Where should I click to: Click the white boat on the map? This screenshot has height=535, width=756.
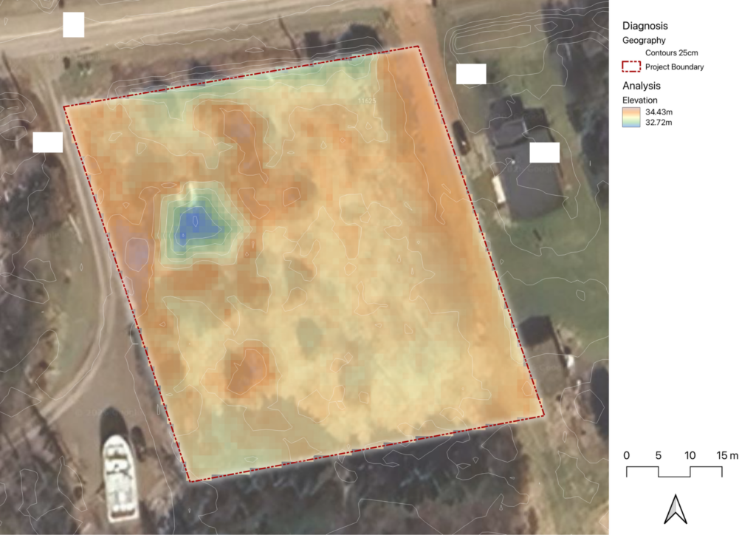point(118,476)
